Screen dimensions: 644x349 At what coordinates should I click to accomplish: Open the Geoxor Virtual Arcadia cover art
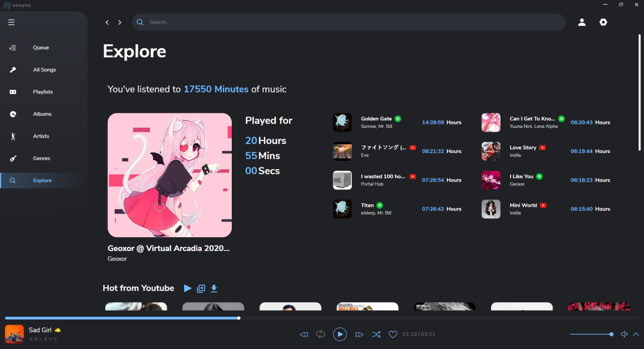tap(170, 175)
